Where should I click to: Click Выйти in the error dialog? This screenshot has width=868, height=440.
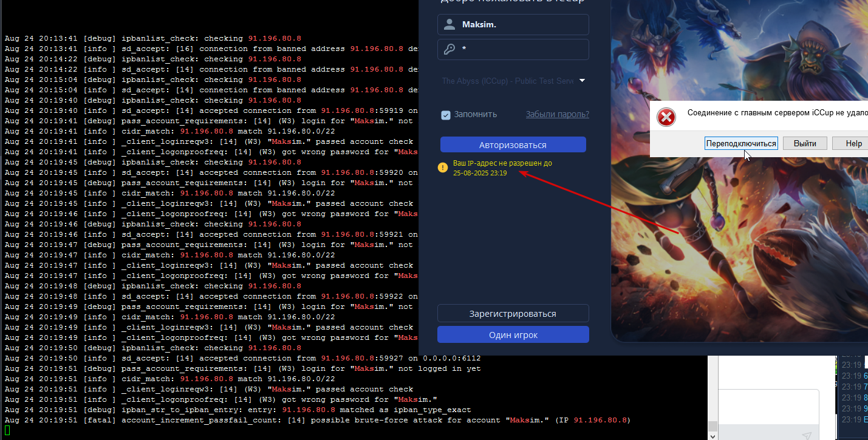click(805, 144)
